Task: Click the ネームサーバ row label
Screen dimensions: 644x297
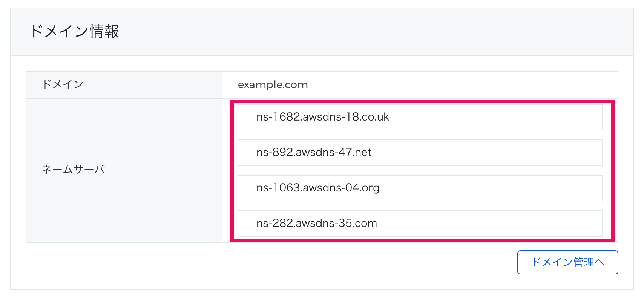Action: [x=74, y=170]
